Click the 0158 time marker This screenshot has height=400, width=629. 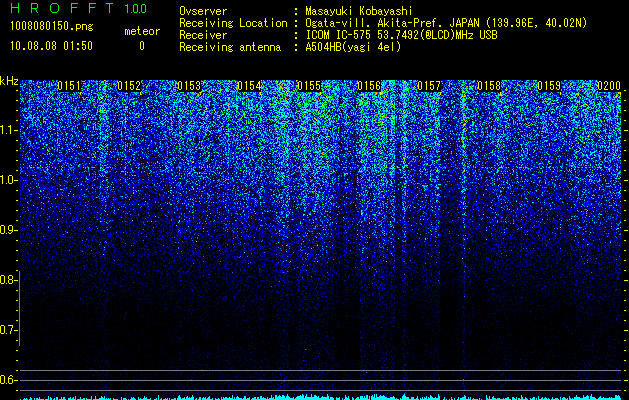pos(489,86)
